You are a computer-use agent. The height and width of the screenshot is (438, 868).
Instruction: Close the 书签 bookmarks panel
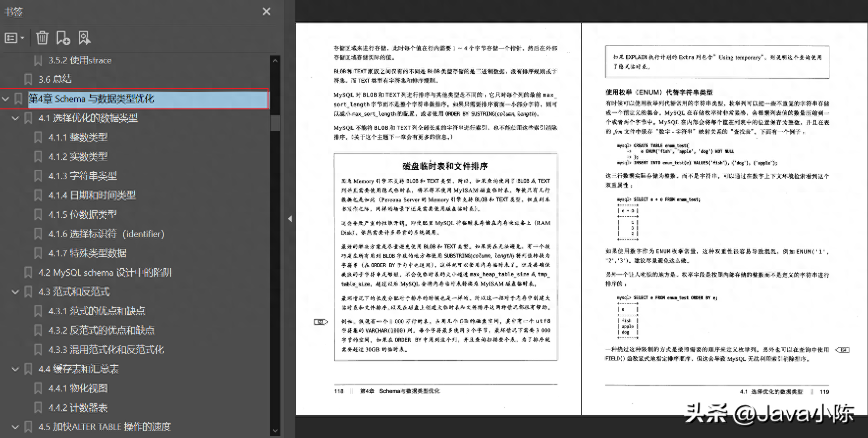pos(267,11)
